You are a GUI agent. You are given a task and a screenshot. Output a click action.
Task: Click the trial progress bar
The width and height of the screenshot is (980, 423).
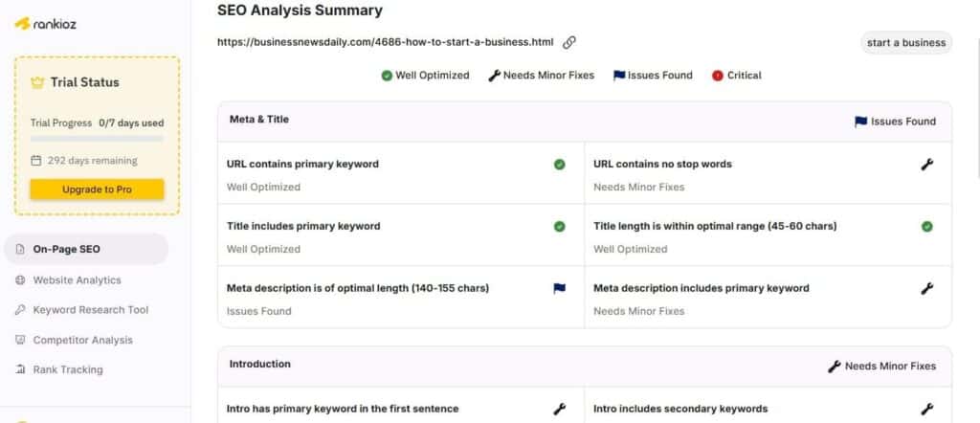[97, 139]
